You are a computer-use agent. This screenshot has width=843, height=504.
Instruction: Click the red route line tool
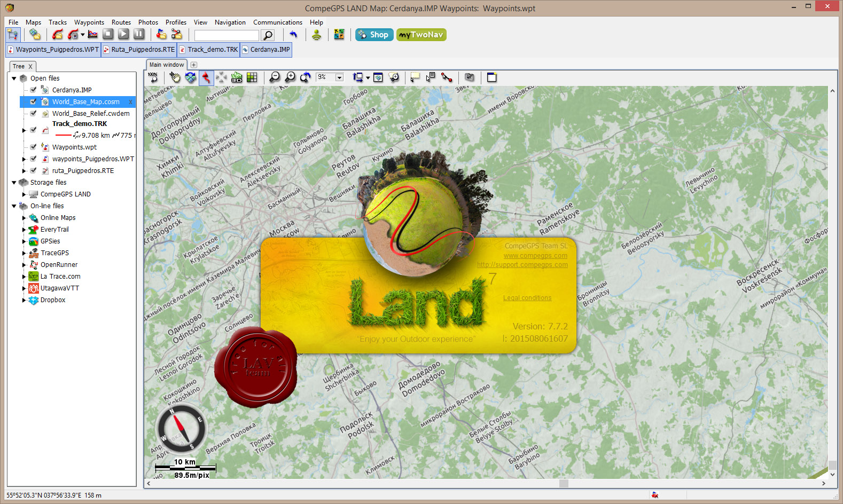pos(447,77)
